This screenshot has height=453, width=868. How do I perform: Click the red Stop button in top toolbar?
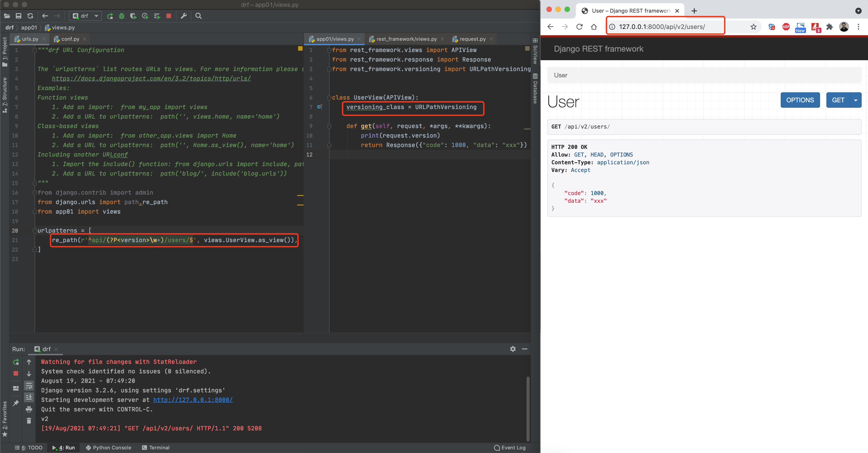tap(169, 16)
